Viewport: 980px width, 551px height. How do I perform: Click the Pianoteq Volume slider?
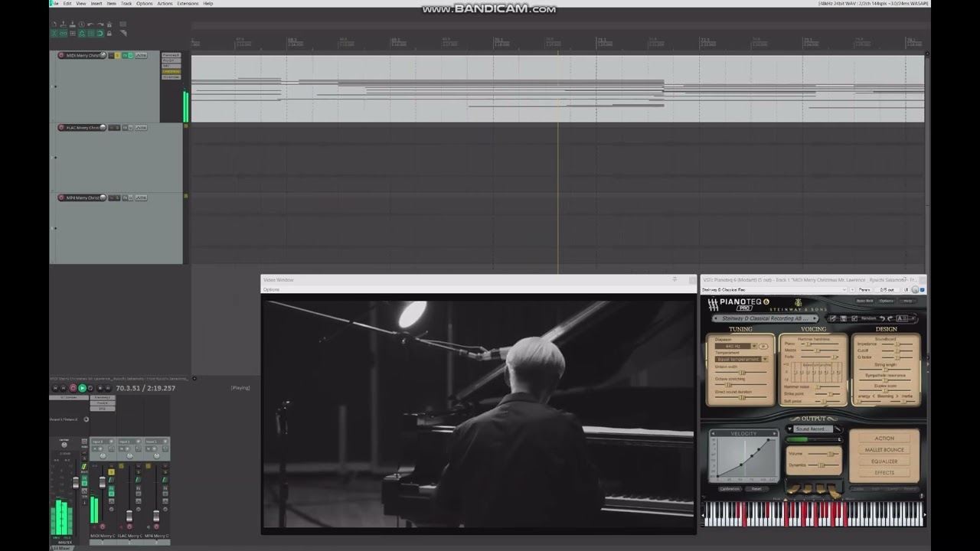pyautogui.click(x=824, y=454)
